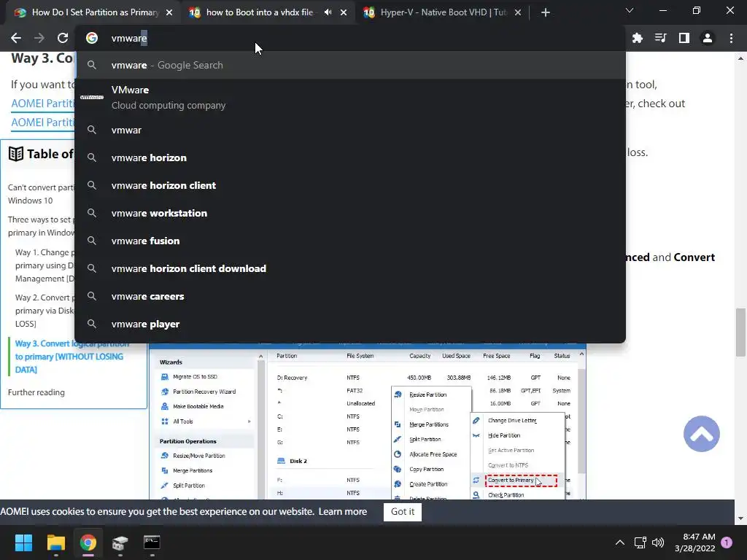Screen dimensions: 747x560
Task: Click the scroll-to-top round arrow button
Action: click(701, 434)
